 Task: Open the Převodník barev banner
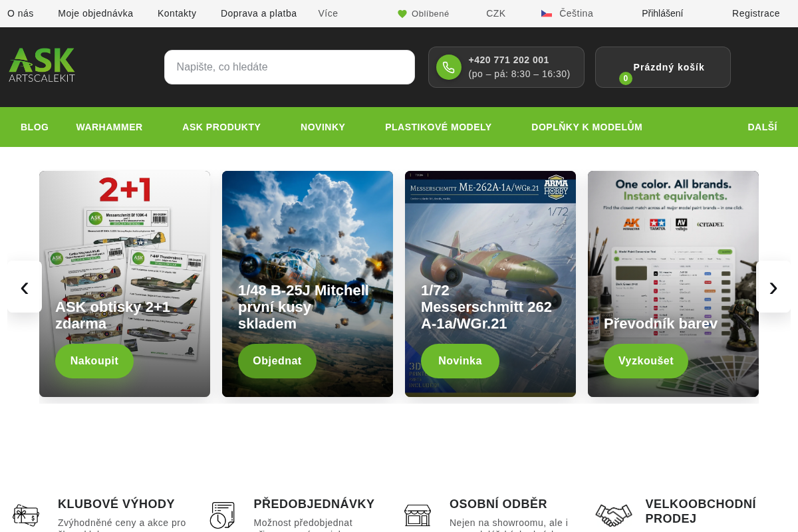click(x=673, y=284)
